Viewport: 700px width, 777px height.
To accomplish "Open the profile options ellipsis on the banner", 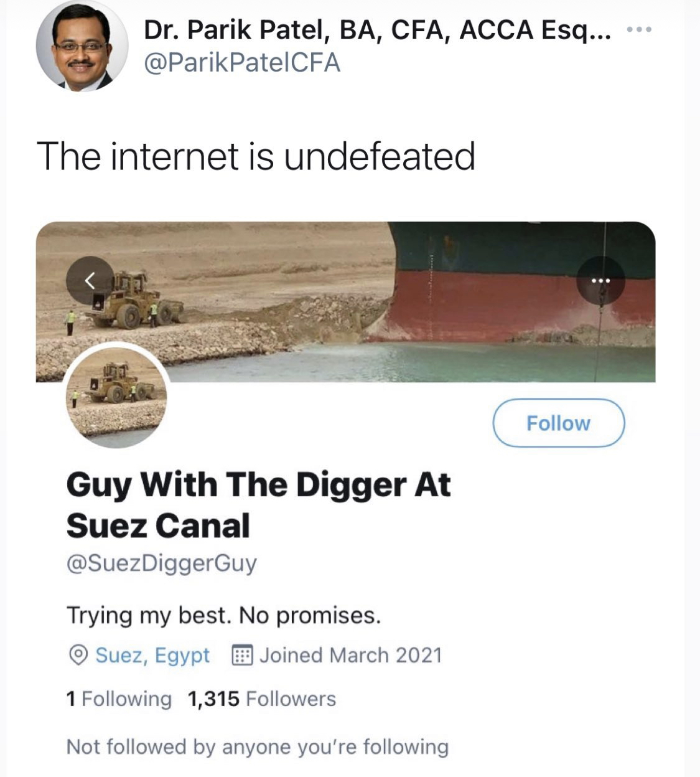I will (x=600, y=281).
